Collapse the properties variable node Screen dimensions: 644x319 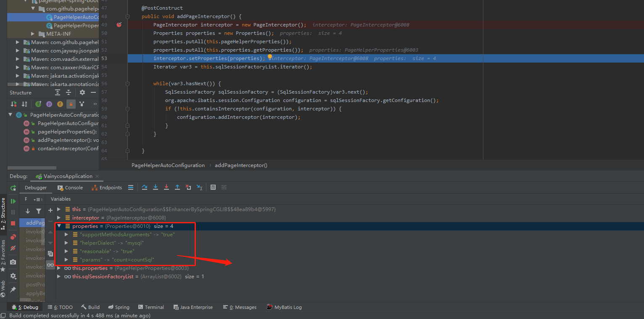59,226
